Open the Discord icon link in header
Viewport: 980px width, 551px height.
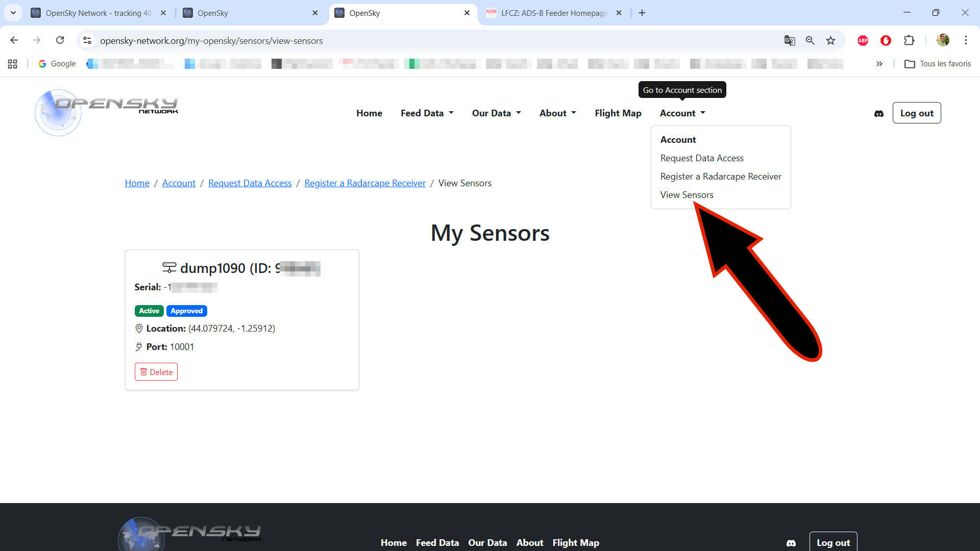click(x=878, y=113)
